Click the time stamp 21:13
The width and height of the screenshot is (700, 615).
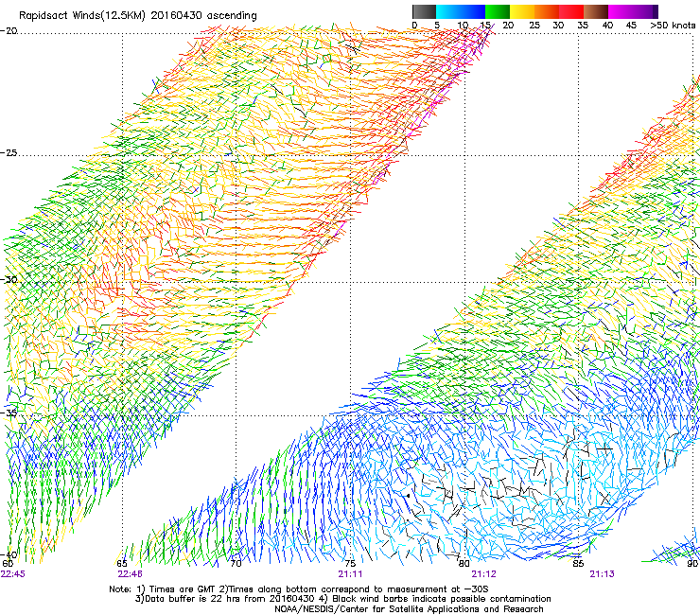click(602, 574)
